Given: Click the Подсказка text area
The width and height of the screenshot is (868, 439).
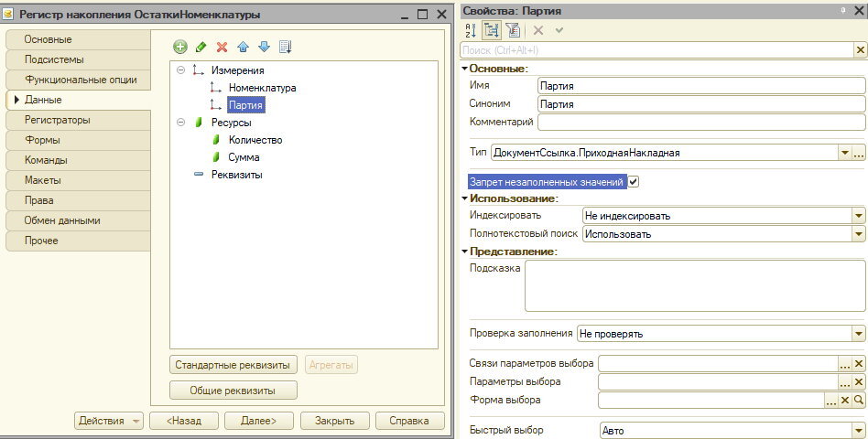Looking at the screenshot, I should tap(695, 286).
